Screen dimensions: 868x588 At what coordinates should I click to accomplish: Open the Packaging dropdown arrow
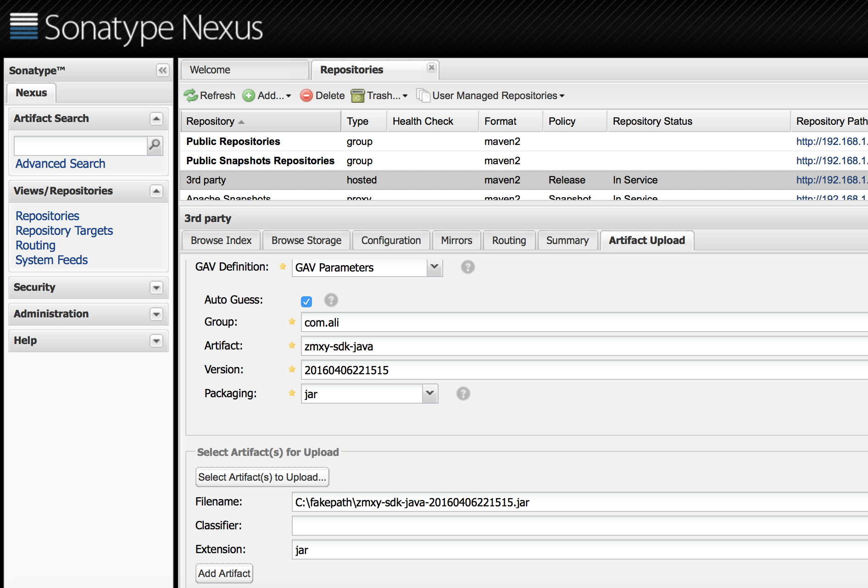tap(429, 394)
